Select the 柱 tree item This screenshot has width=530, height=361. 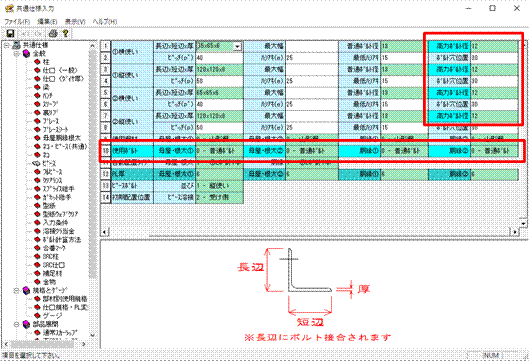point(46,62)
